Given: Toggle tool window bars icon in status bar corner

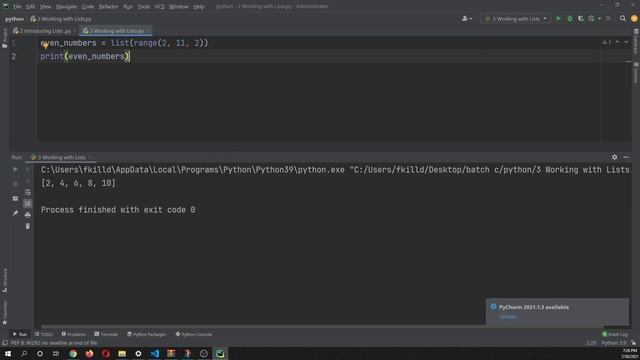Looking at the screenshot, I should (x=5, y=343).
